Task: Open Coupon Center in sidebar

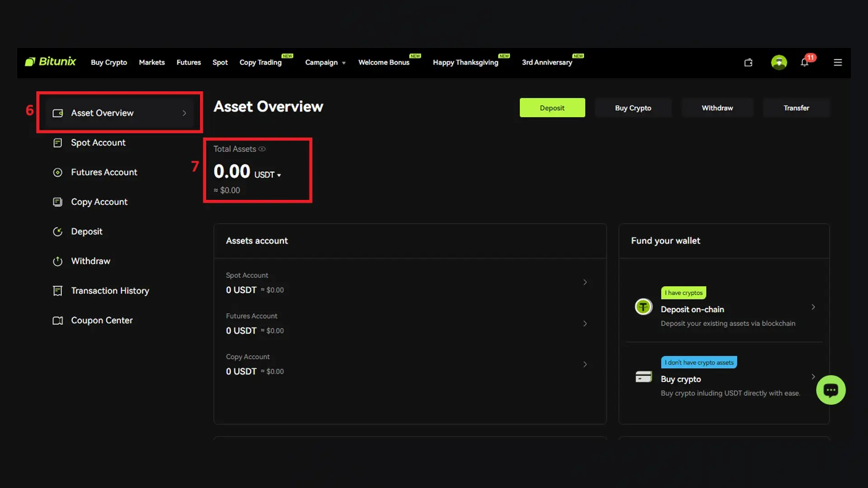Action: click(x=102, y=320)
